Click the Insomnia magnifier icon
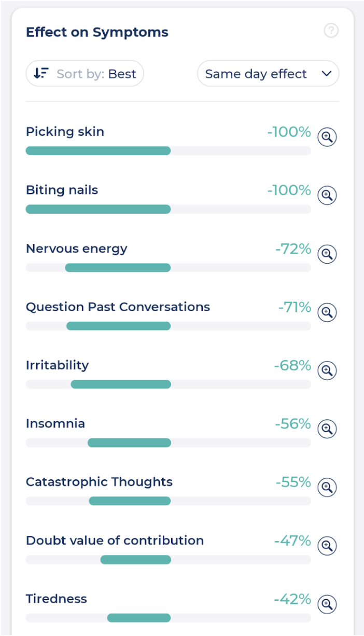Image resolution: width=364 pixels, height=636 pixels. 327,429
